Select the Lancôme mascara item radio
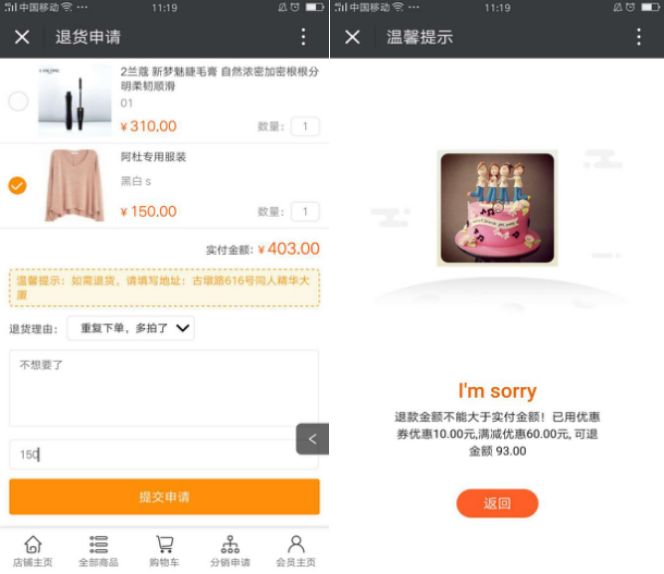The height and width of the screenshot is (574, 664). 18,101
